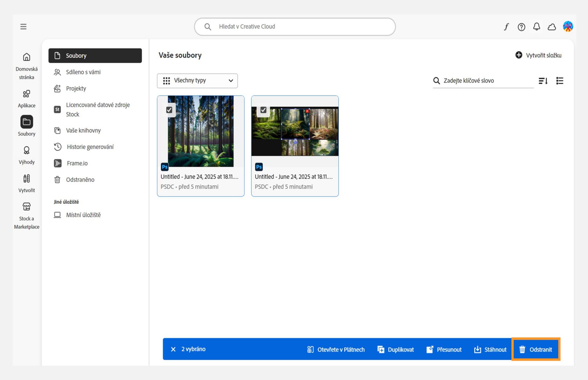Click the Vytvořit složku button text
588x380 pixels.
(544, 55)
